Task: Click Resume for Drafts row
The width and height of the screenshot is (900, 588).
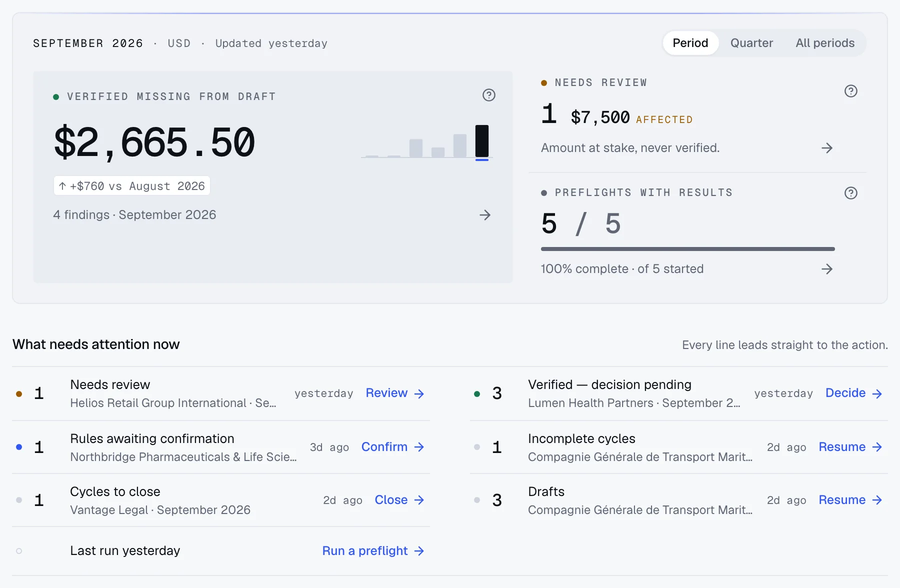Action: [x=850, y=500]
